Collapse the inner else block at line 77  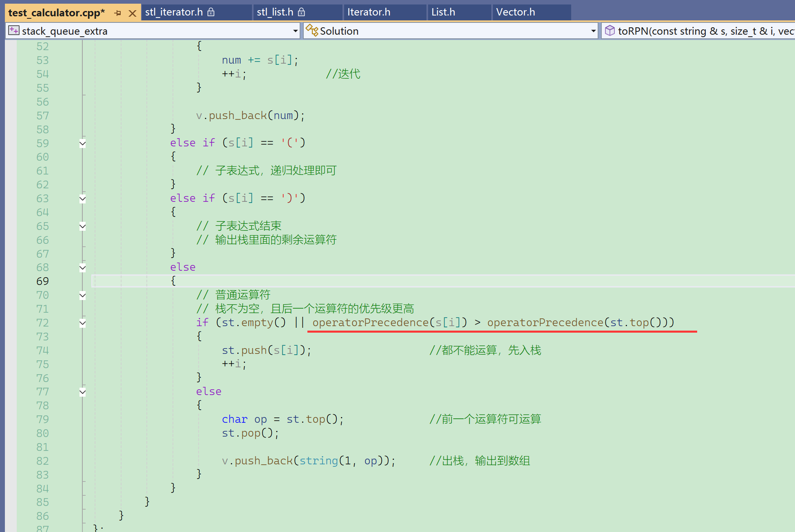pyautogui.click(x=83, y=392)
